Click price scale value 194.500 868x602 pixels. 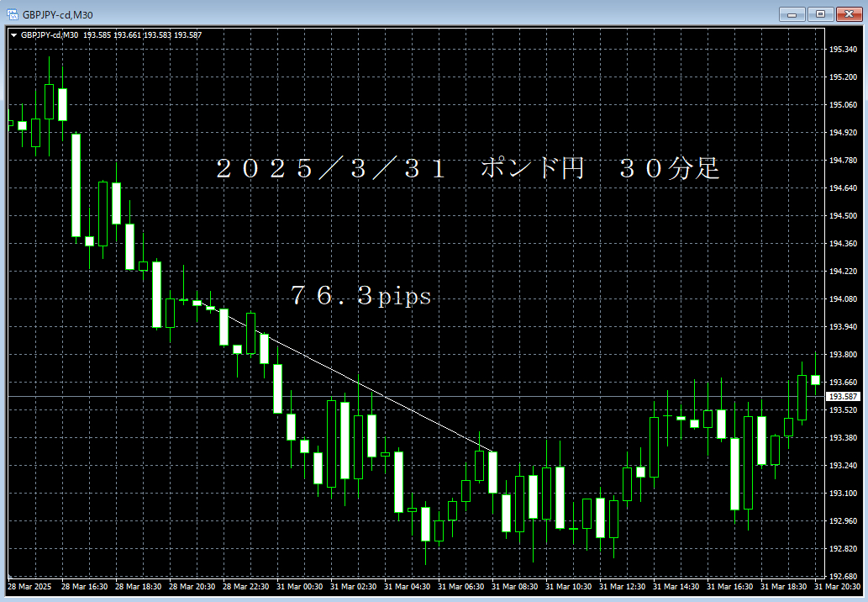click(x=843, y=215)
